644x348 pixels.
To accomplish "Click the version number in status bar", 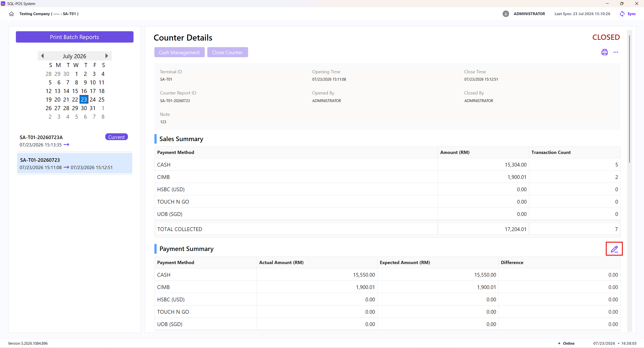I will (x=28, y=343).
